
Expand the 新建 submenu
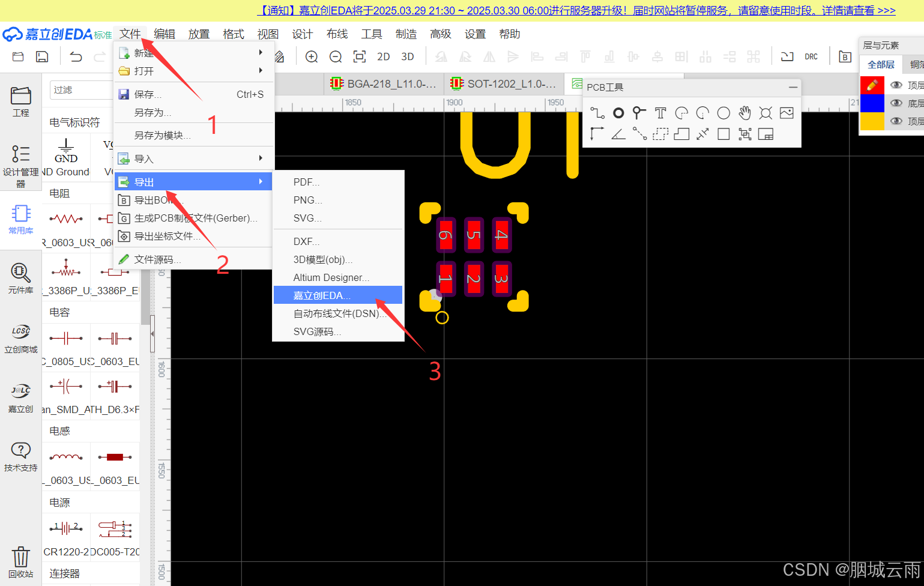coord(193,53)
